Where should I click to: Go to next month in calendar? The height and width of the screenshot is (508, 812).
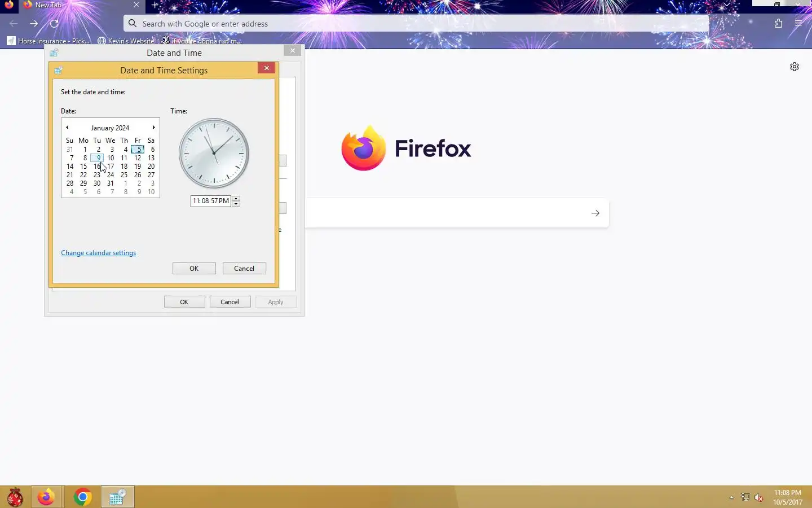coord(153,128)
